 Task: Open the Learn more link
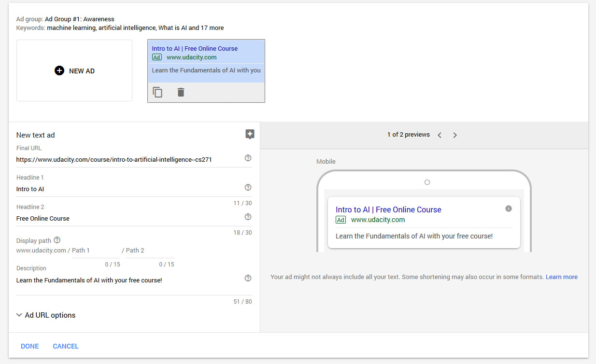(x=562, y=277)
